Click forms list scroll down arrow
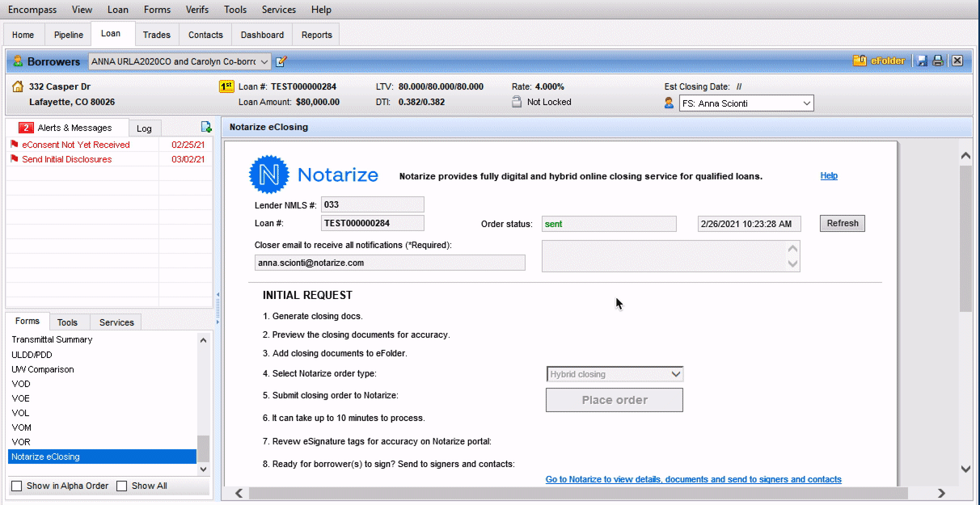 pyautogui.click(x=203, y=469)
